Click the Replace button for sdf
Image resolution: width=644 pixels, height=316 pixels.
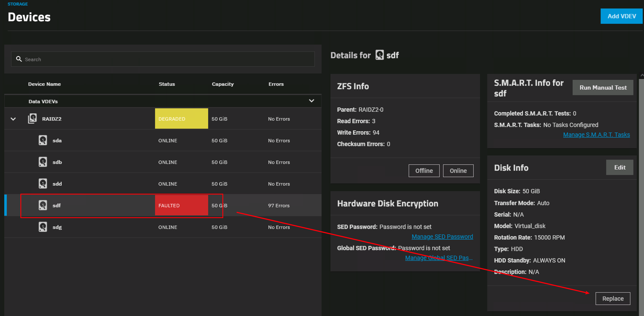point(613,299)
